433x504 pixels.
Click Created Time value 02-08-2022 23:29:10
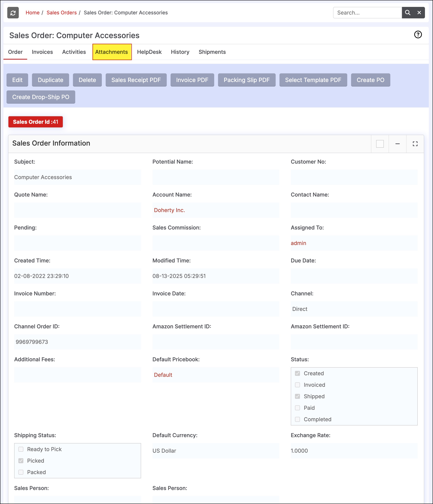(41, 276)
